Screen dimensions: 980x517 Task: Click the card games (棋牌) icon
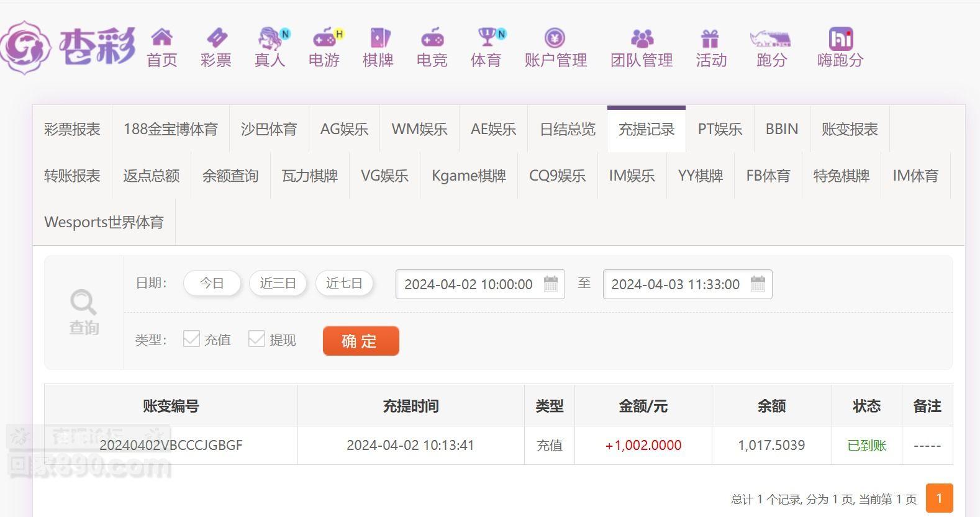[x=378, y=38]
